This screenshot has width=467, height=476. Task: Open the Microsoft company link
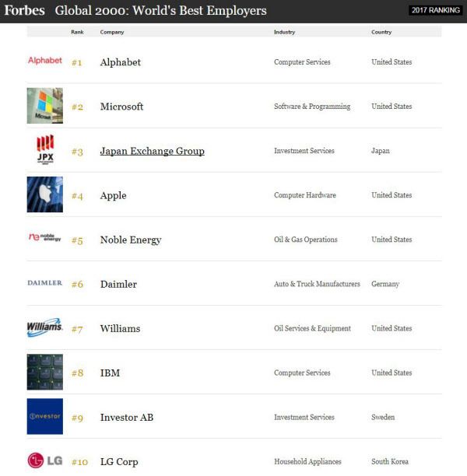tap(121, 107)
